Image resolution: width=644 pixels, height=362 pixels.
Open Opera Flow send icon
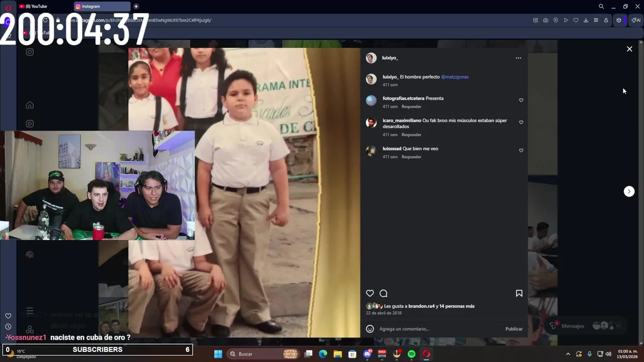click(x=566, y=20)
